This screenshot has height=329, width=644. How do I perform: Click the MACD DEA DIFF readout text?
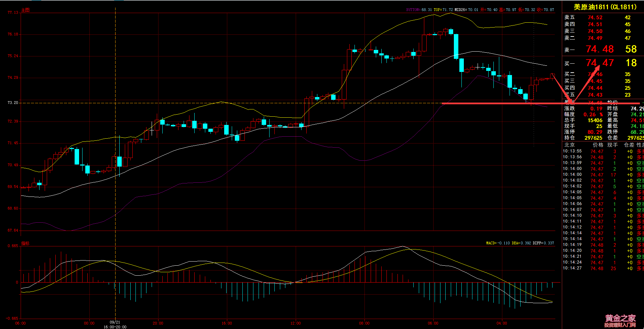click(x=520, y=243)
